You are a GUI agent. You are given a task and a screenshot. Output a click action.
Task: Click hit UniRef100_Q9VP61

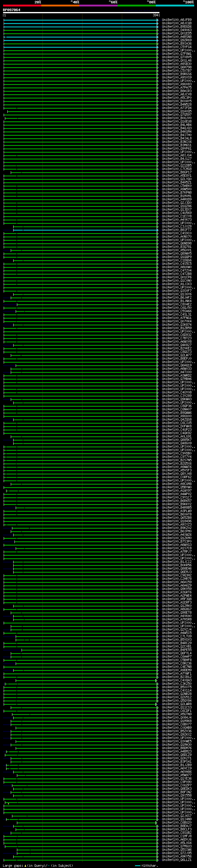[176, 149]
